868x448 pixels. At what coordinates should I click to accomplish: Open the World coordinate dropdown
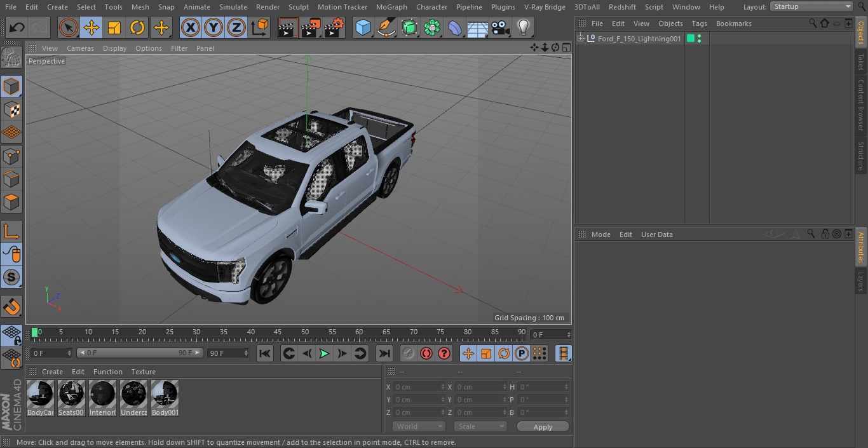[419, 426]
